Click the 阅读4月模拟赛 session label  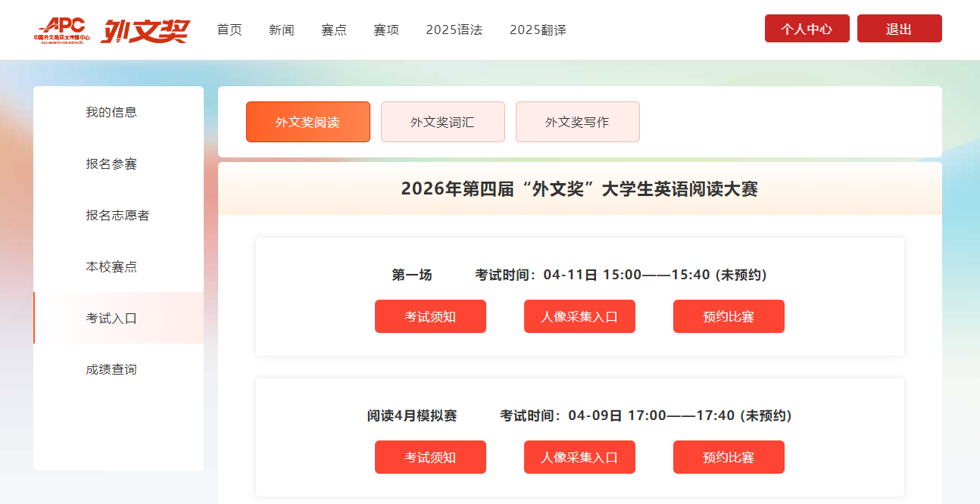412,415
